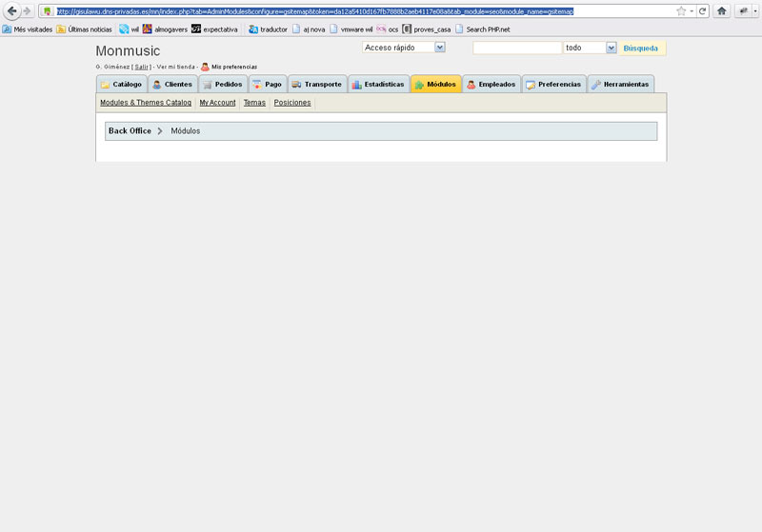Viewport: 762px width, 532px height.
Task: Click the back office search text field
Action: click(x=517, y=48)
